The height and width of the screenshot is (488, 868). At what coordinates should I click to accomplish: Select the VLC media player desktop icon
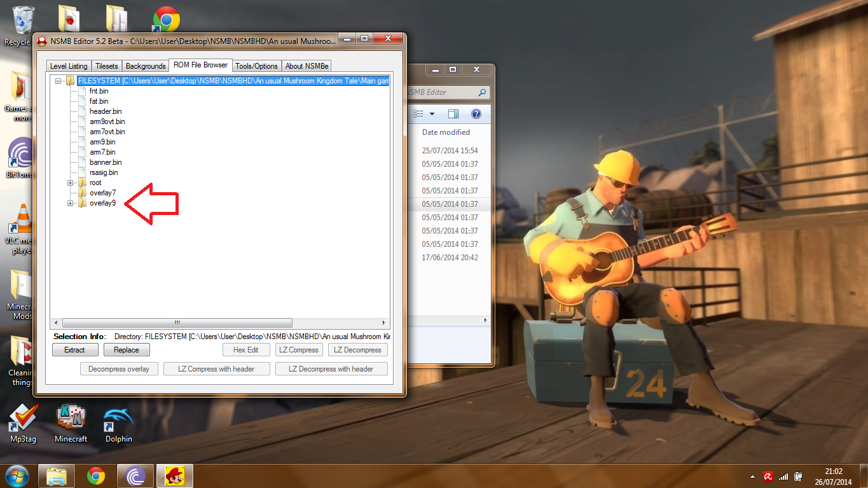[x=19, y=229]
